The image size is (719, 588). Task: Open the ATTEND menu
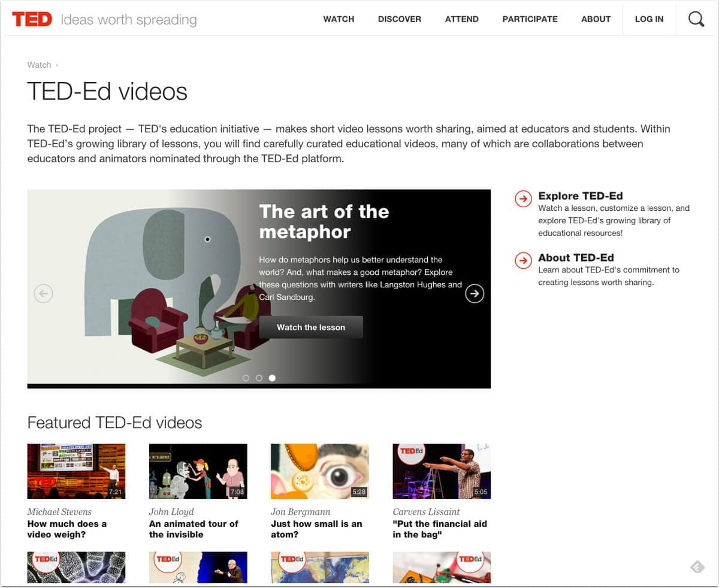tap(462, 19)
